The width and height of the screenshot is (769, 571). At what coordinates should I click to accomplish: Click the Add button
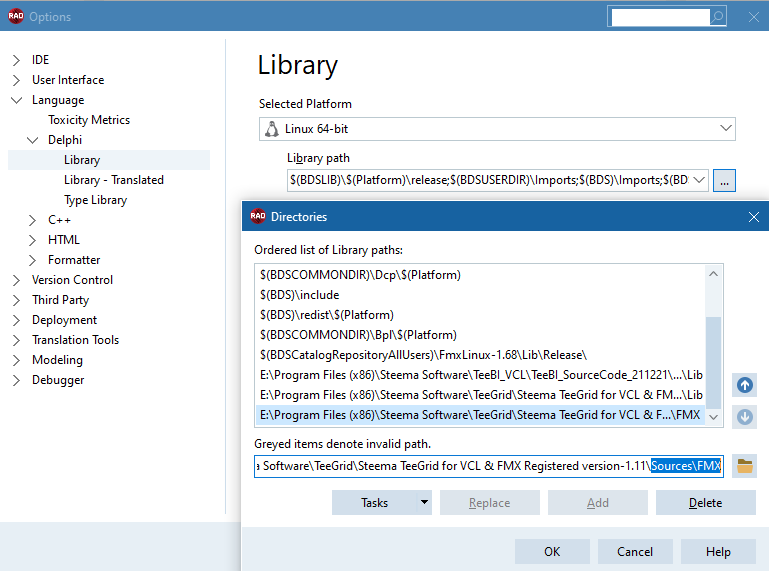[x=598, y=502]
